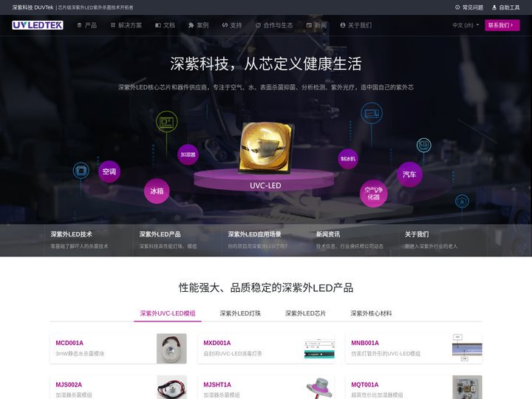Viewport: 532px width, 399px height.
Task: Open the 案例 menu item
Action: [199, 25]
